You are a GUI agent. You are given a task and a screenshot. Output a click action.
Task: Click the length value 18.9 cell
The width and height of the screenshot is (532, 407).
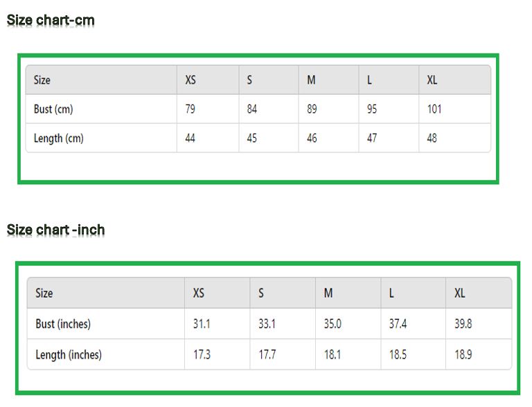[463, 355]
